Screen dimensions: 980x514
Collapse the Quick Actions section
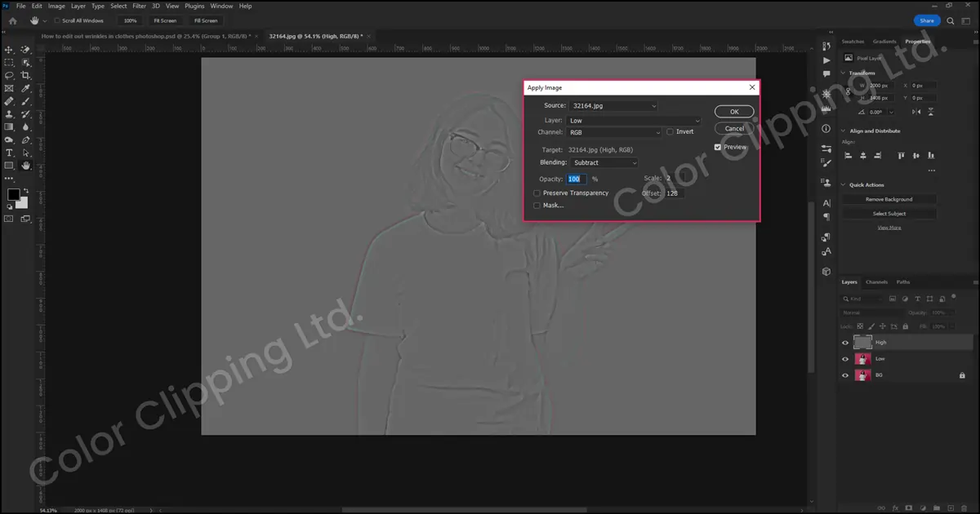point(843,185)
